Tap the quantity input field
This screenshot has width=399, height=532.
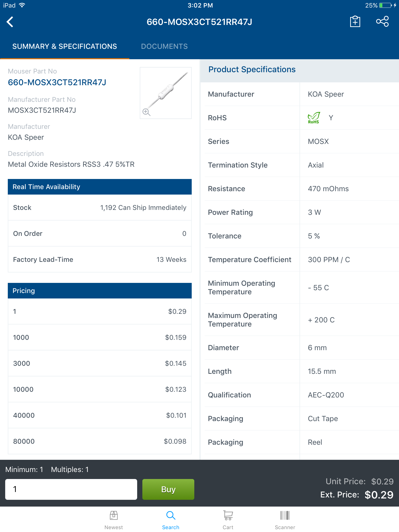(x=71, y=489)
